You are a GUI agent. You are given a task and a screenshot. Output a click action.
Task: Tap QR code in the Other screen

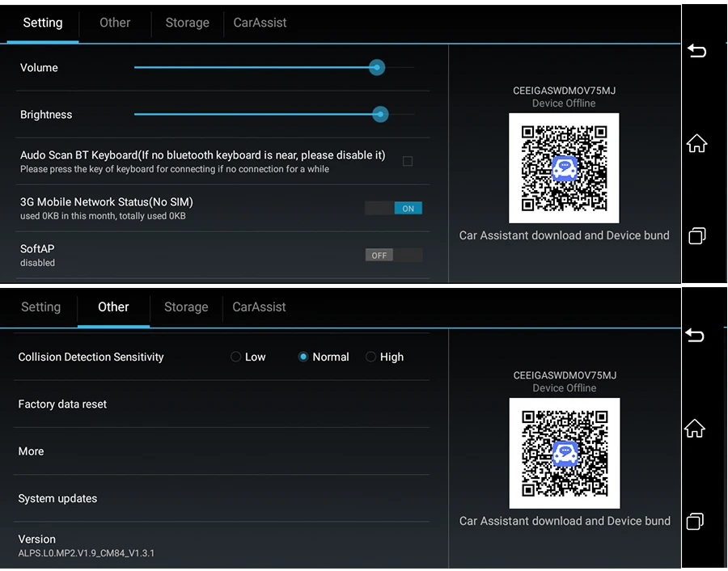564,453
